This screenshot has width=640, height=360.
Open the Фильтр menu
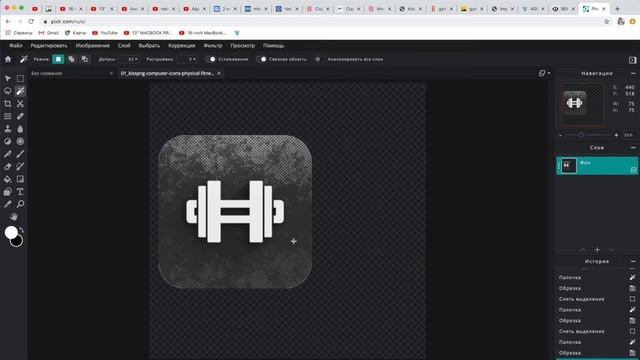click(x=213, y=46)
